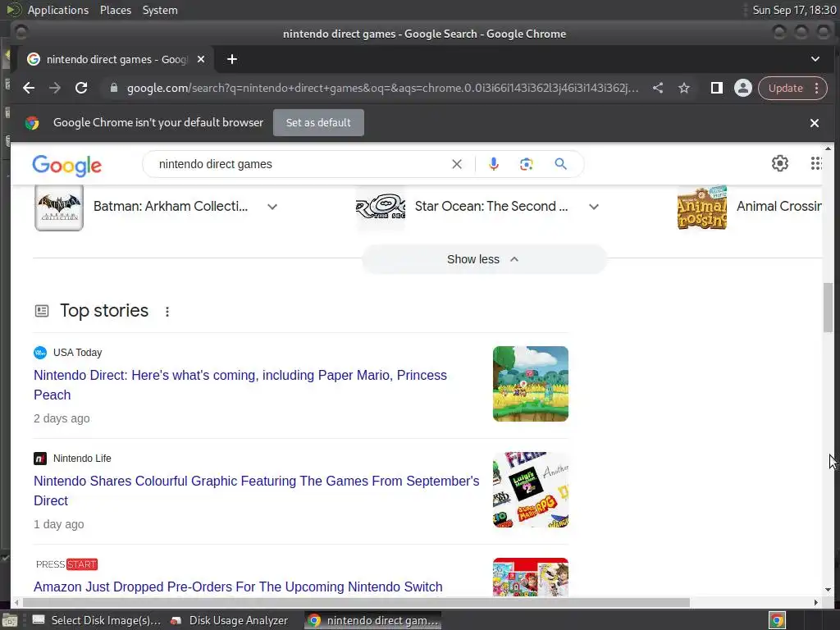Viewport: 840px width, 630px height.
Task: Open Chrome side panel
Action: point(716,88)
